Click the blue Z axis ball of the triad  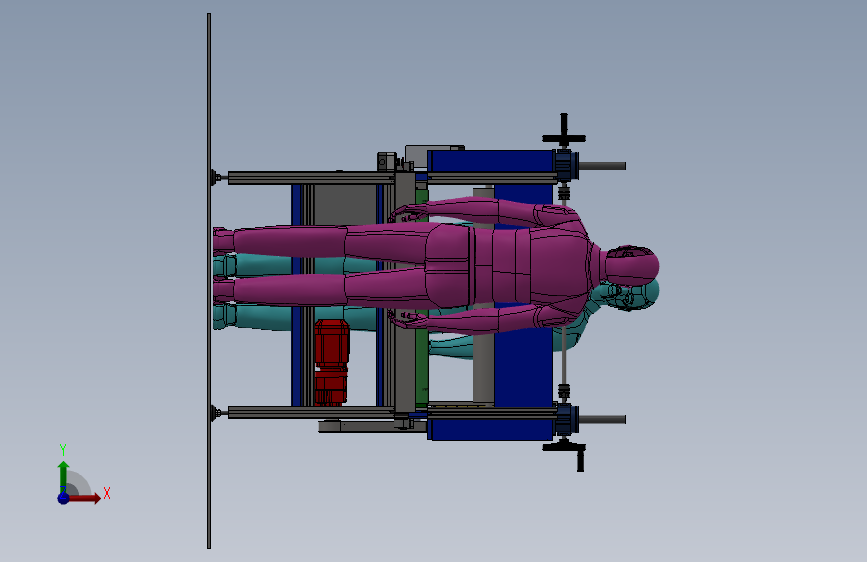click(x=63, y=498)
